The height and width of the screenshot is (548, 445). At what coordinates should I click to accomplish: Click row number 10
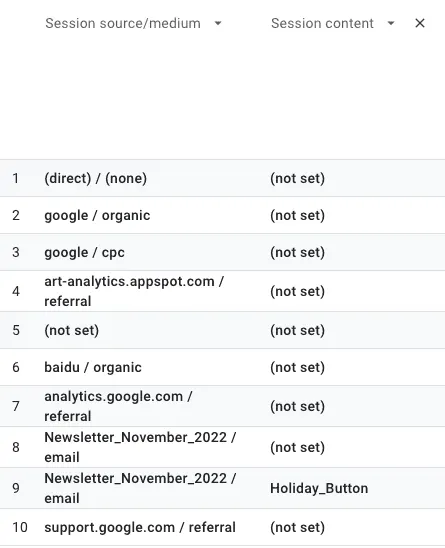point(20,527)
